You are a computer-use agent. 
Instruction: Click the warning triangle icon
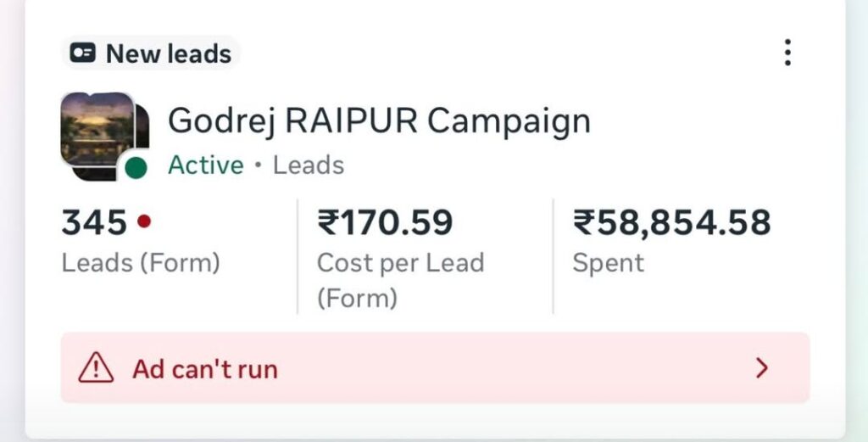coord(96,368)
